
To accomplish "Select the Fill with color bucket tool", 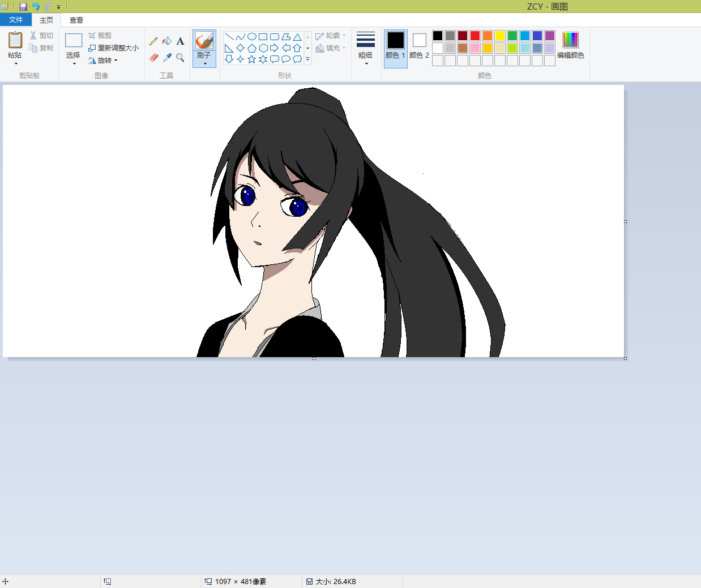I will 167,41.
